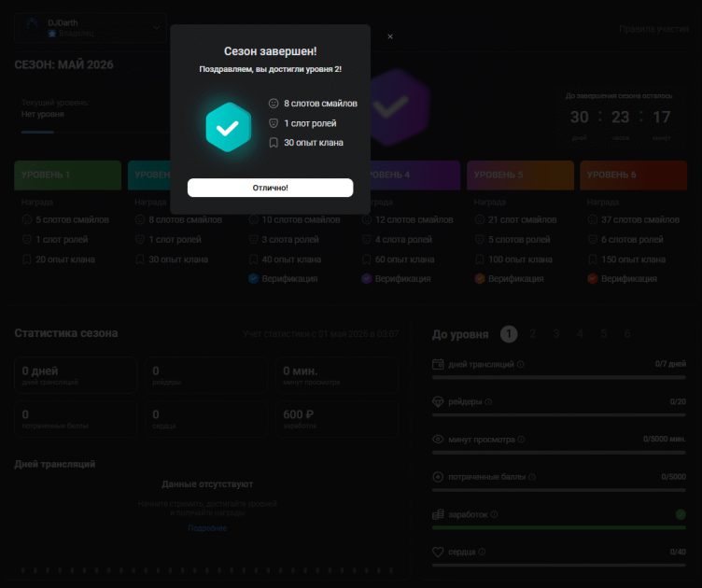Click the red verification badge under Level 6
702x588 pixels.
point(593,279)
